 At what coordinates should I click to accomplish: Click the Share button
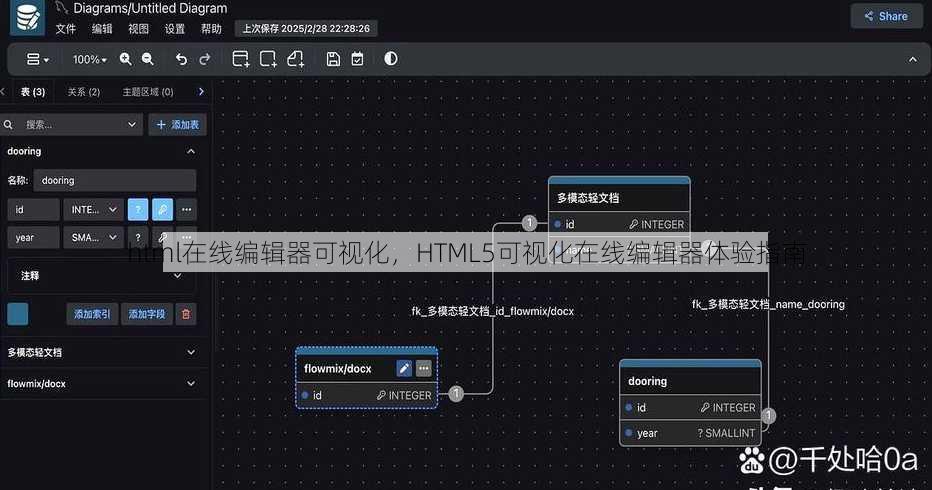(886, 16)
